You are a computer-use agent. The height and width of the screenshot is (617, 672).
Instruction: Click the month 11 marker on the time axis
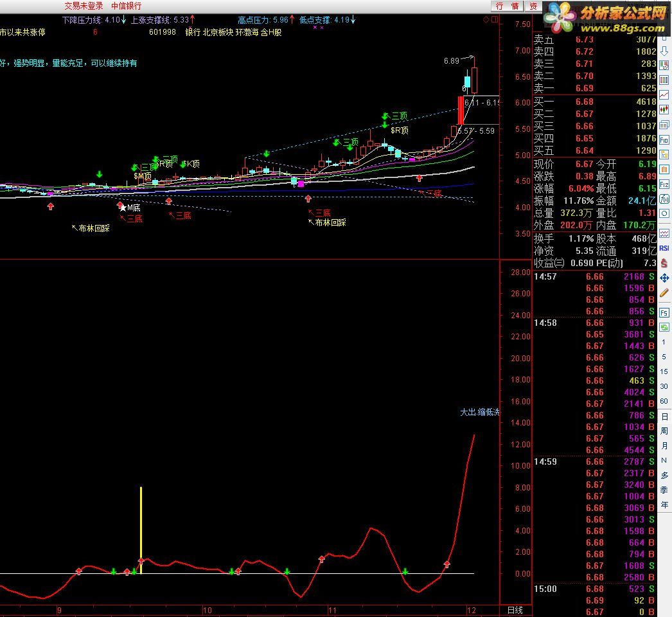click(332, 611)
